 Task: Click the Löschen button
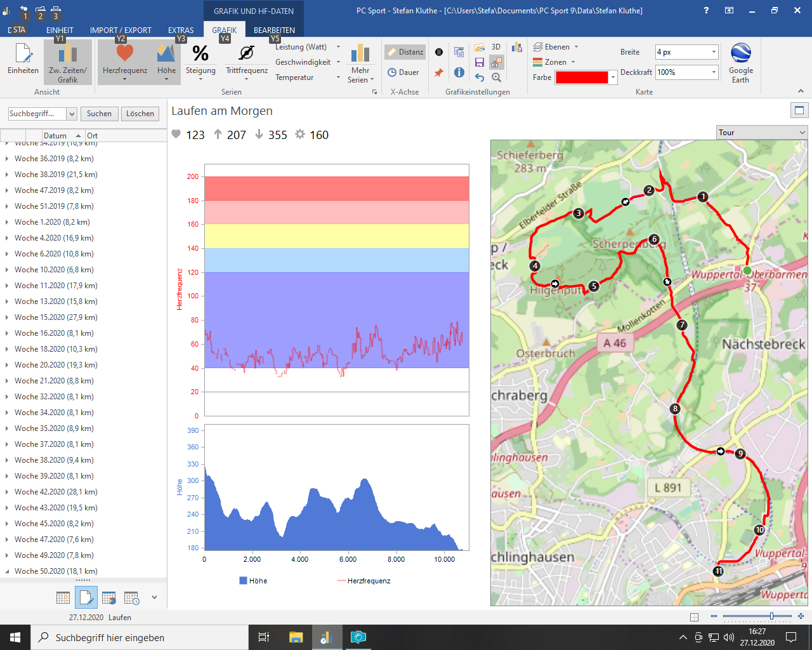[140, 114]
